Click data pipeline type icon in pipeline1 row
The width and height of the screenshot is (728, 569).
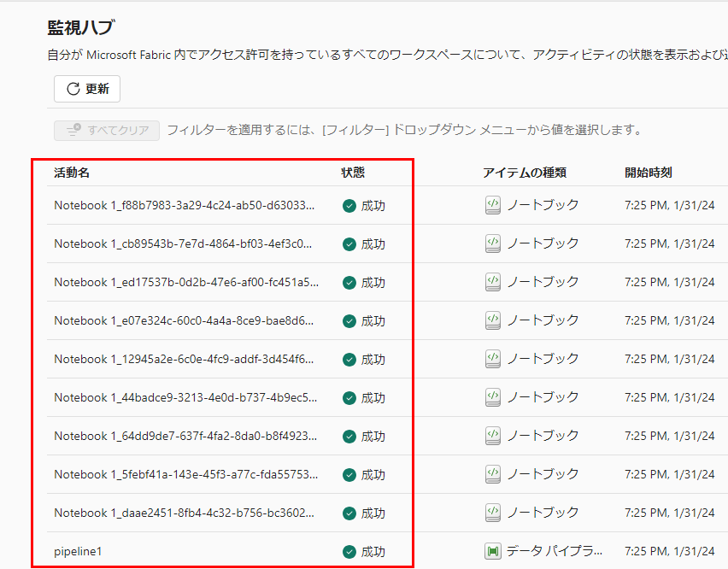493,551
